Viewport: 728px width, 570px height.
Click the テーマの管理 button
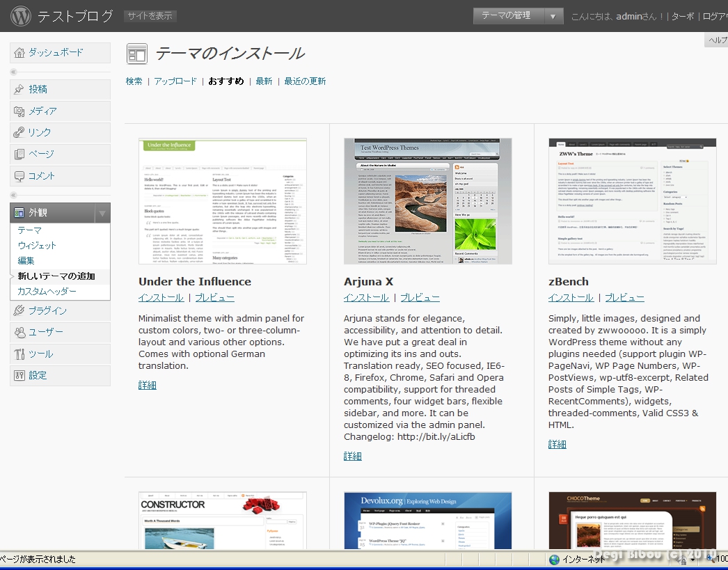[x=508, y=16]
